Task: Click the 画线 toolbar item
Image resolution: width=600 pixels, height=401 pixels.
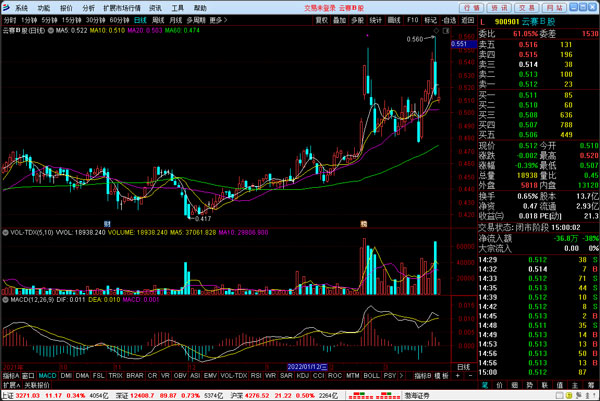Action: 394,20
